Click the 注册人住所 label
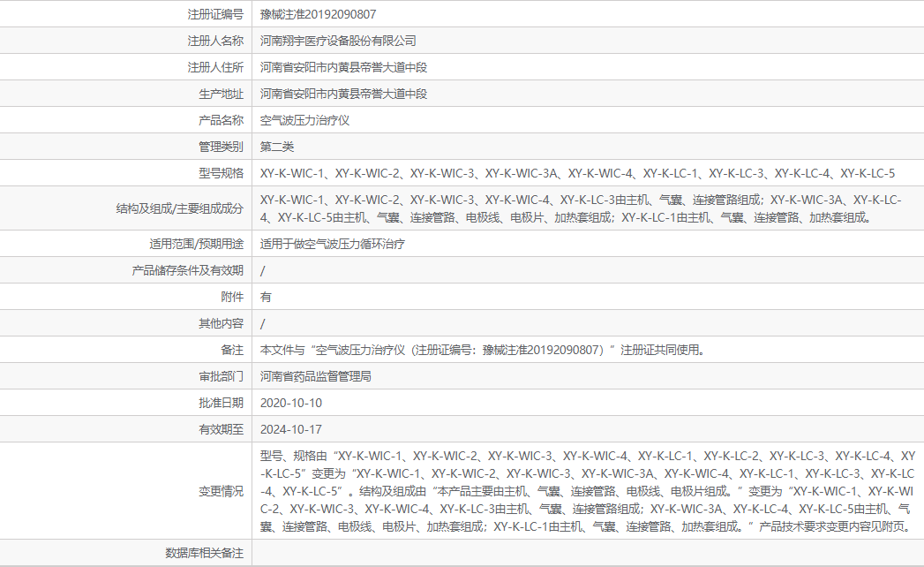 click(x=215, y=67)
